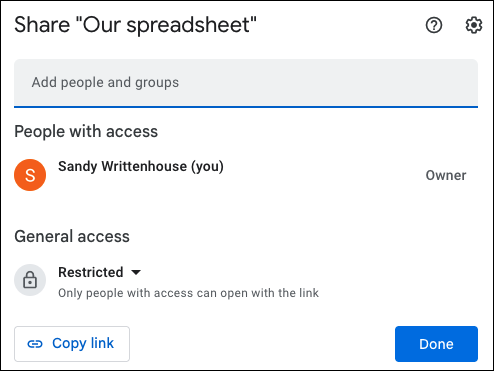Open the help question mark icon
This screenshot has height=371, width=494.
tap(434, 25)
